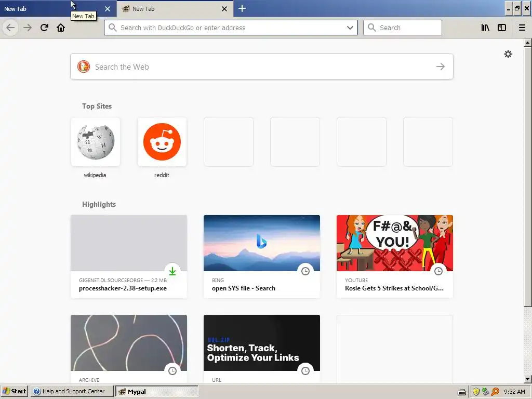Click the orange magnifier tray icon

point(495,392)
